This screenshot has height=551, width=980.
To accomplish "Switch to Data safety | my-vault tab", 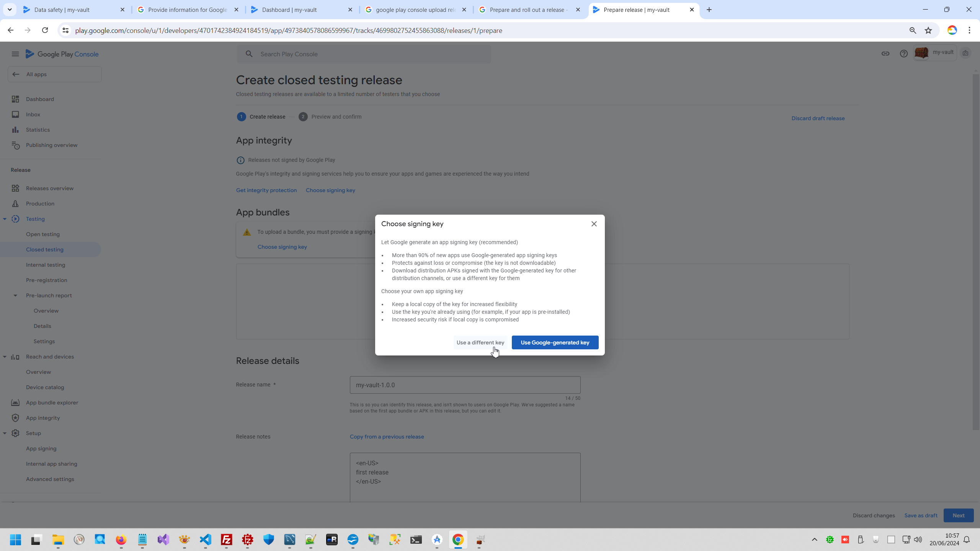I will (62, 10).
